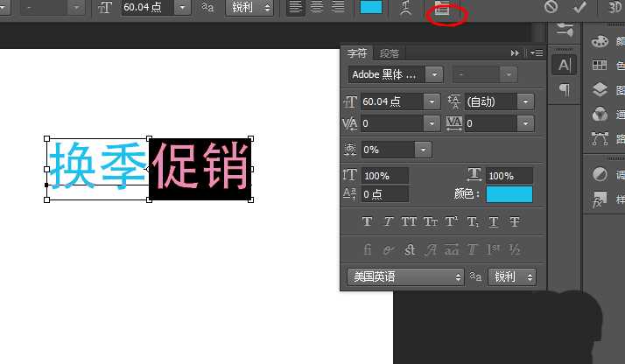Screen dimensions: 625x364
Task: Open the 美国英语 language dropdown
Action: (x=405, y=276)
